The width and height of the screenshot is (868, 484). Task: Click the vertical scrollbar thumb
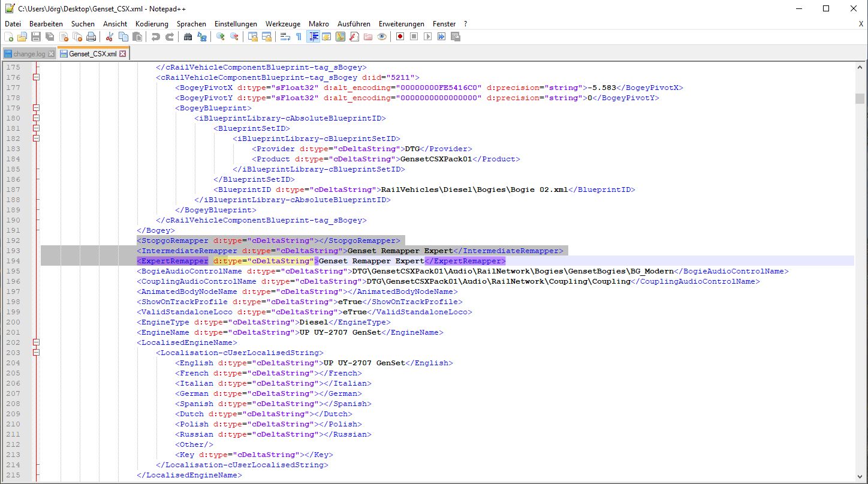(x=860, y=99)
